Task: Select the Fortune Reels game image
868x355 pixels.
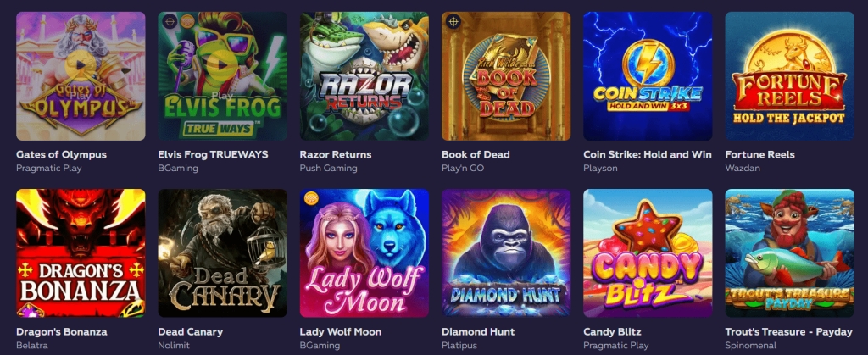Action: [789, 76]
